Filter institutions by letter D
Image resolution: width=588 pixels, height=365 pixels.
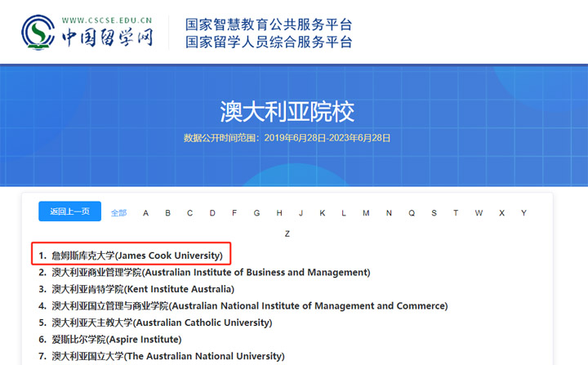212,213
